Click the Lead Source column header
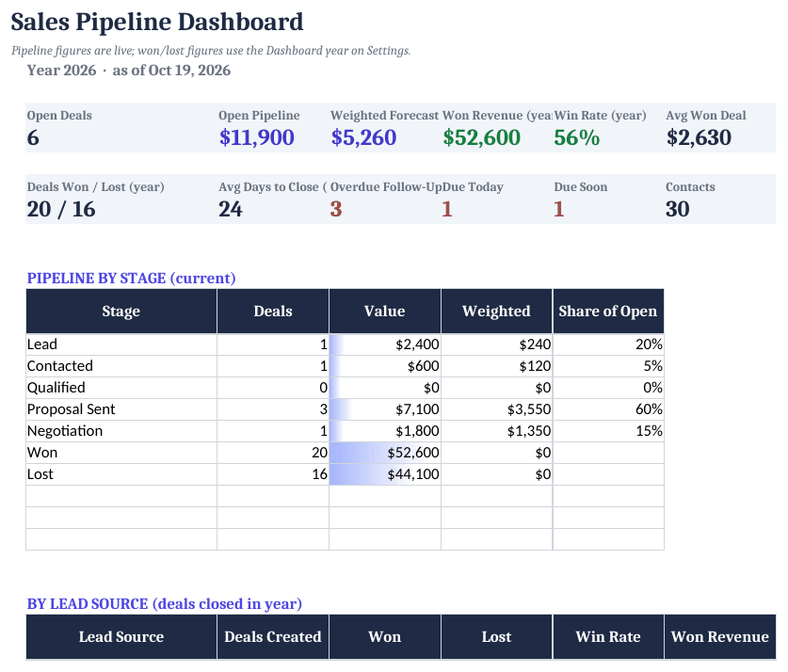 point(121,637)
